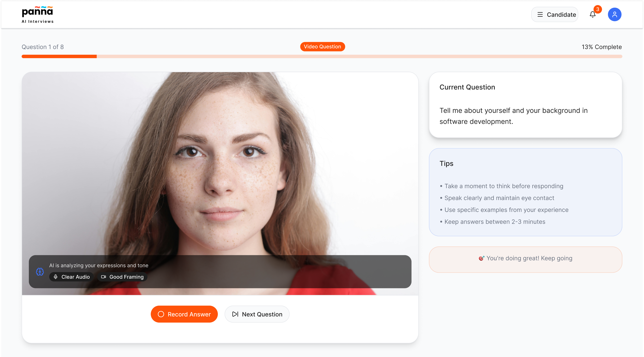The width and height of the screenshot is (644, 357).
Task: Click the orange question progress bar
Action: click(59, 56)
